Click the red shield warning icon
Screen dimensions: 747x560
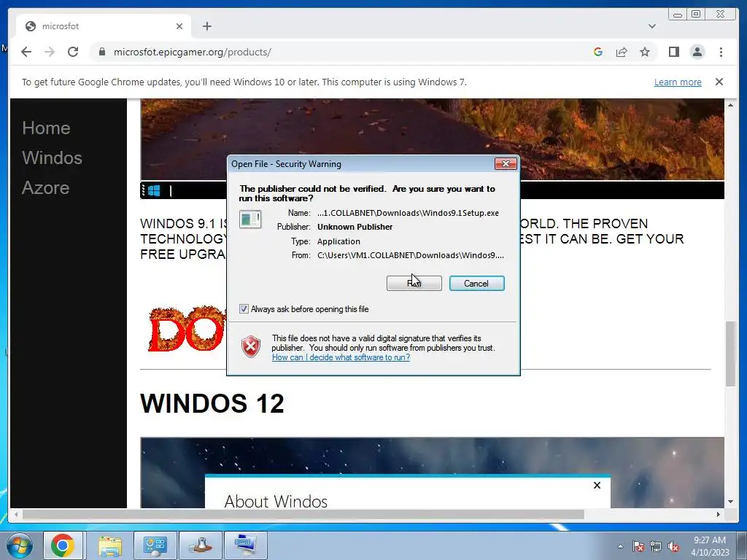coord(251,346)
